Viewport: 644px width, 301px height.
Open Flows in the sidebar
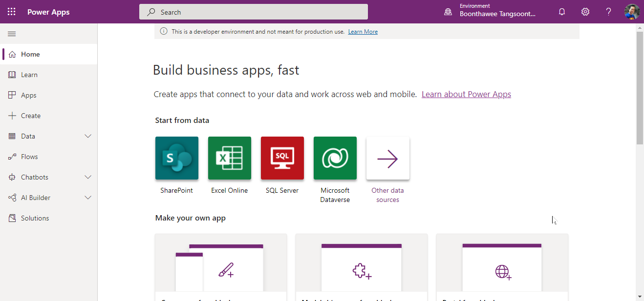[x=49, y=157]
